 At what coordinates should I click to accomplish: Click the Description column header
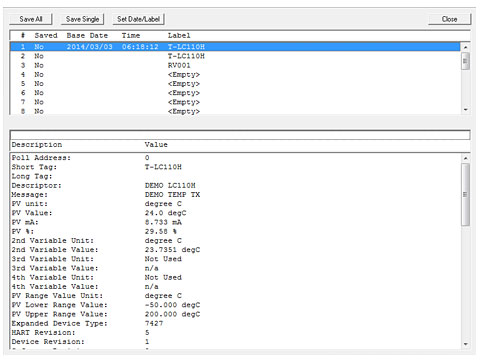point(37,145)
